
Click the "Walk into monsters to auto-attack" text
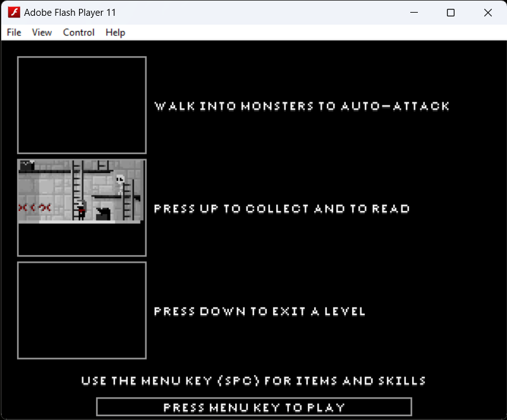point(302,106)
